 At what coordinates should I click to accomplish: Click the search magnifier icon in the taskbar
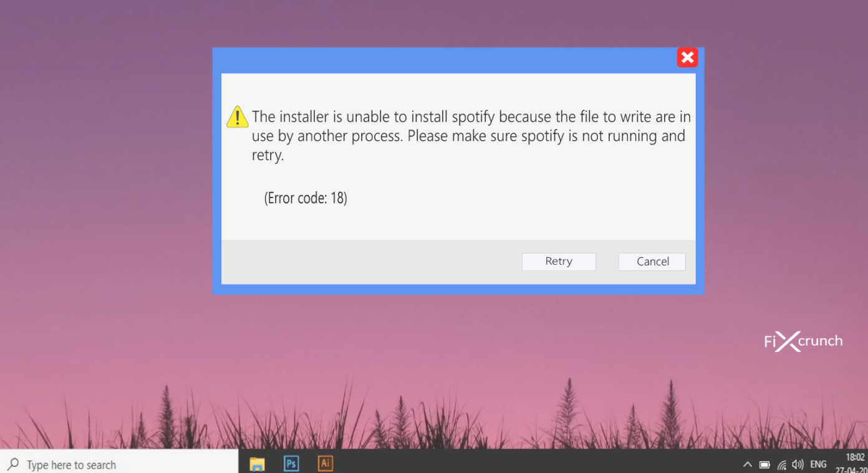pyautogui.click(x=13, y=464)
